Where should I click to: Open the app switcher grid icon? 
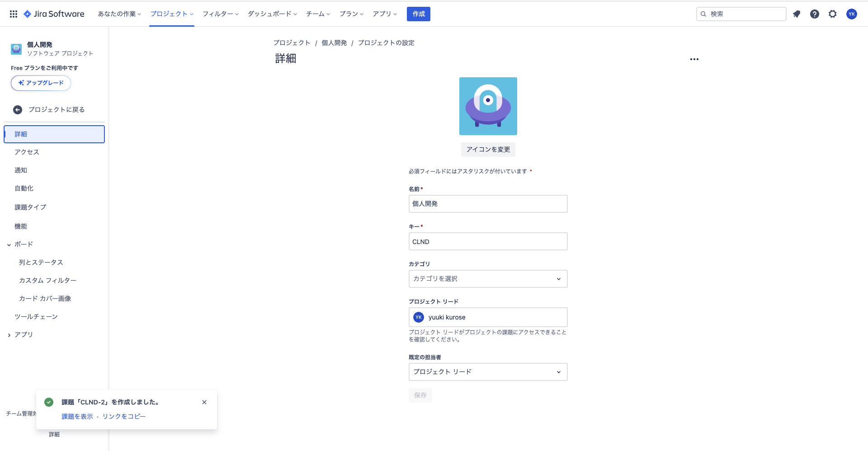tap(13, 14)
